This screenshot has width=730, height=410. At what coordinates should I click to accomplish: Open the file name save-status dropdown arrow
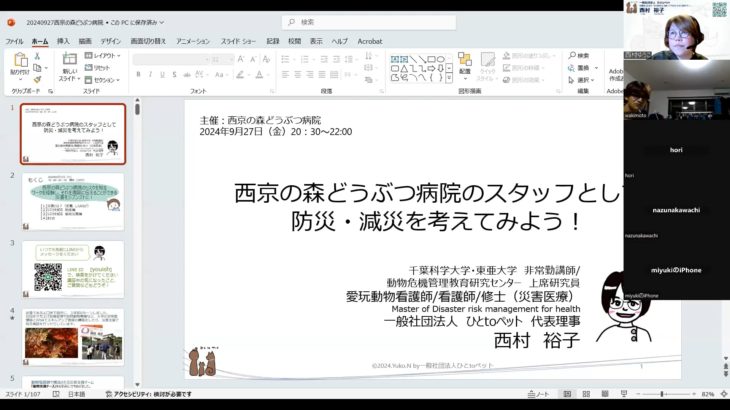(162, 22)
